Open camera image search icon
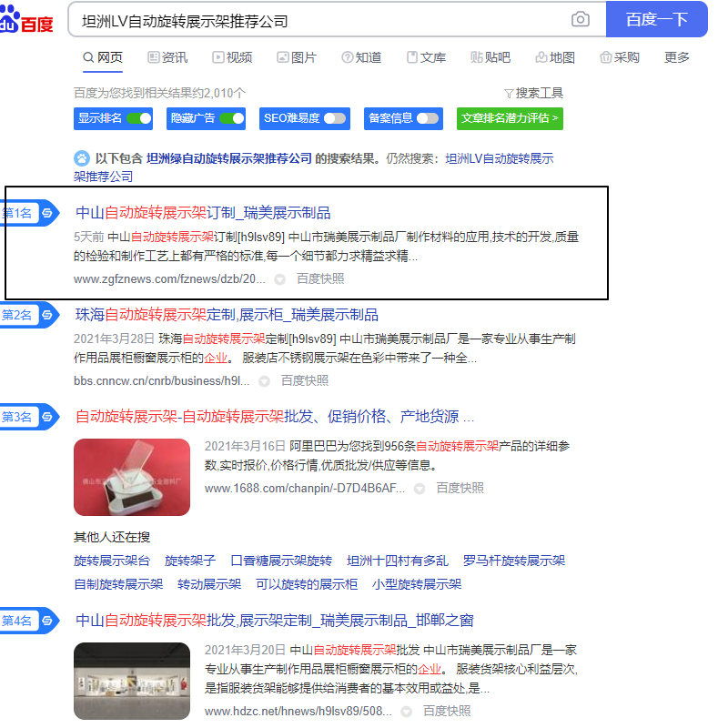 click(x=580, y=19)
